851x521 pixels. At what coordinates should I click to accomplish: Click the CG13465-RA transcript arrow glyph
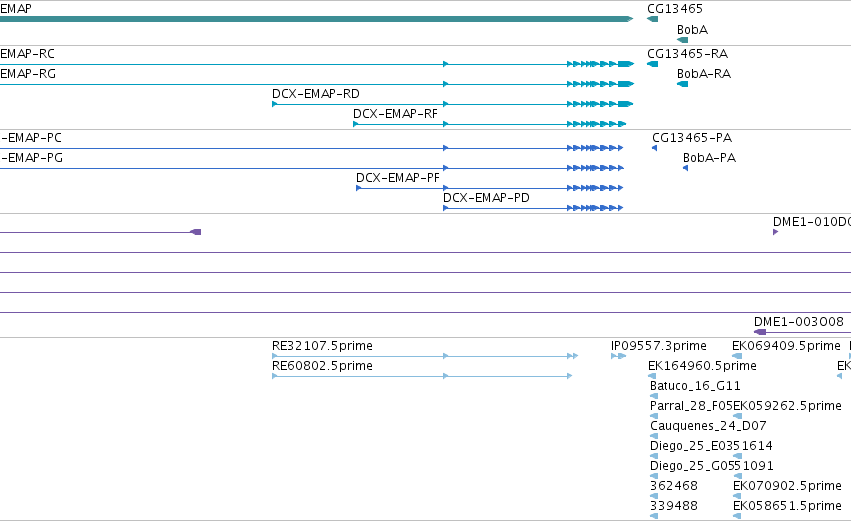pyautogui.click(x=652, y=64)
